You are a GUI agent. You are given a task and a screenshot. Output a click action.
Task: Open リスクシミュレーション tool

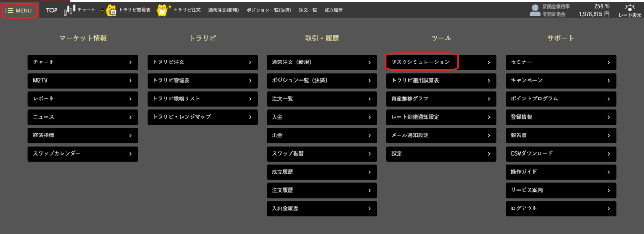pos(441,62)
